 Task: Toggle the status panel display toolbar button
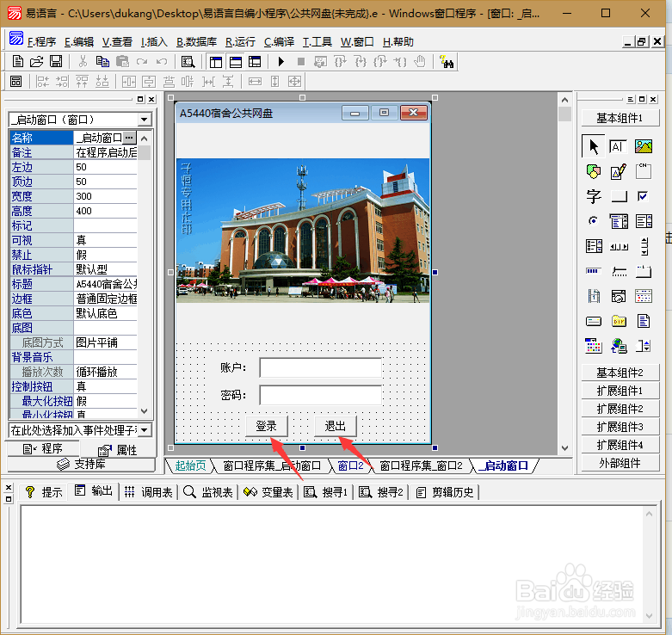(x=235, y=62)
